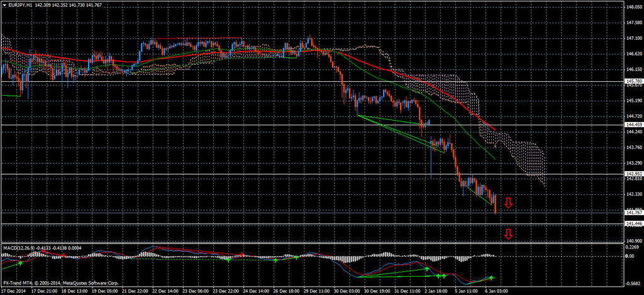Select the 142.952 price level label

coord(633,174)
